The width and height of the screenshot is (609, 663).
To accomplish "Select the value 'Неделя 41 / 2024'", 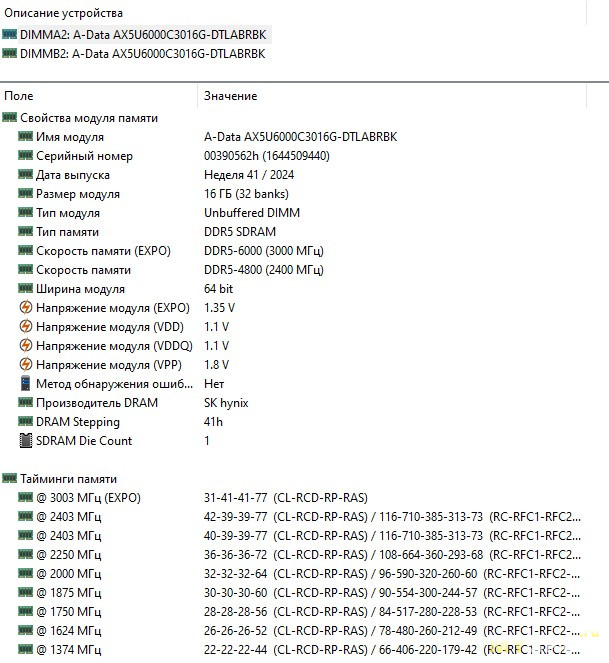I will [249, 175].
